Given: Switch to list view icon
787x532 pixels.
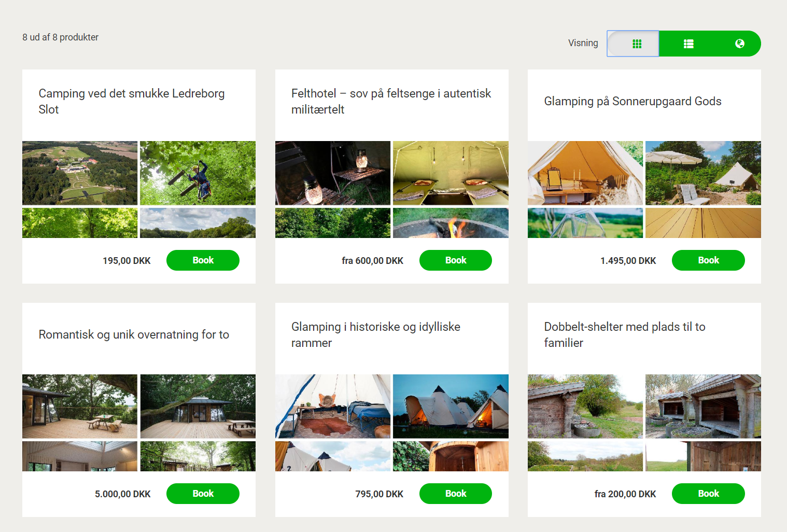Looking at the screenshot, I should 688,44.
